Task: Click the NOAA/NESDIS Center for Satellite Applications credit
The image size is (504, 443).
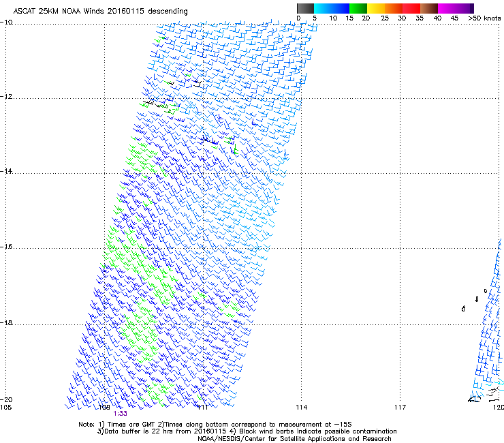Action: pyautogui.click(x=294, y=439)
